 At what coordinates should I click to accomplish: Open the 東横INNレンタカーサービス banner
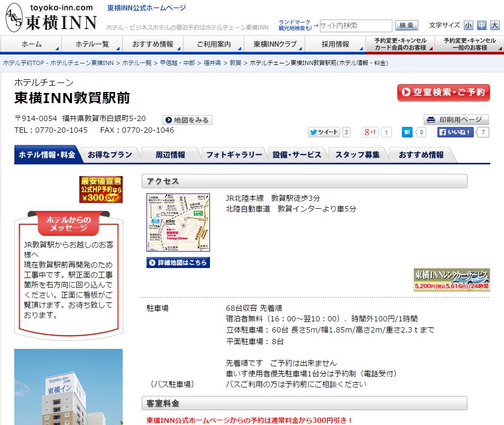[x=452, y=280]
